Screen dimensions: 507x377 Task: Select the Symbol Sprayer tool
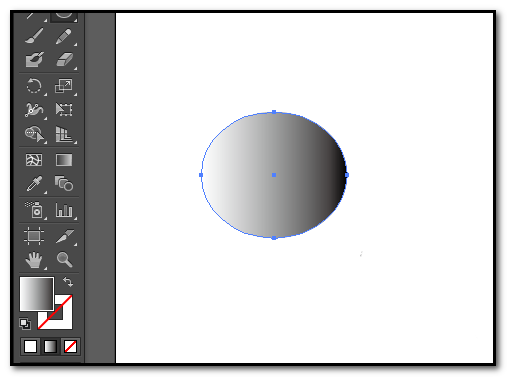[x=34, y=210]
